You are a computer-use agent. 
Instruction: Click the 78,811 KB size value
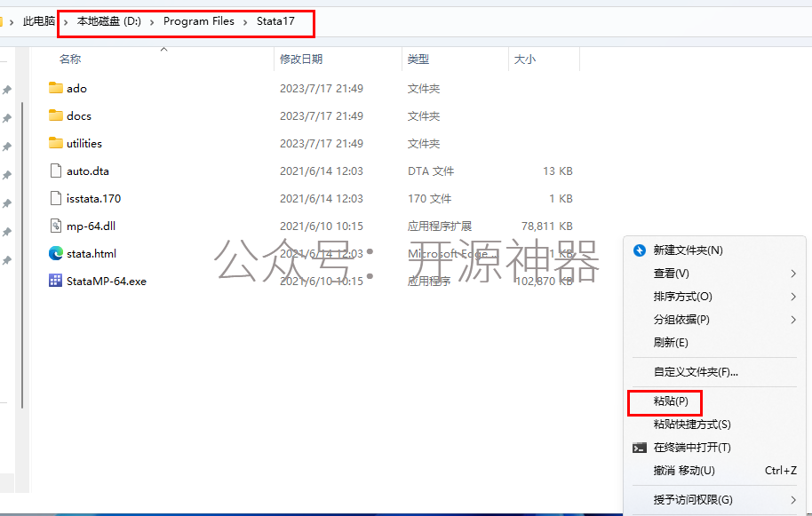coord(547,226)
